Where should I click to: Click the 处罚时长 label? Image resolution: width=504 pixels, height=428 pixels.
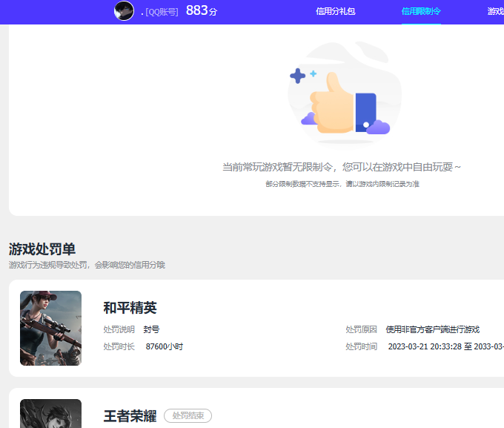click(119, 346)
